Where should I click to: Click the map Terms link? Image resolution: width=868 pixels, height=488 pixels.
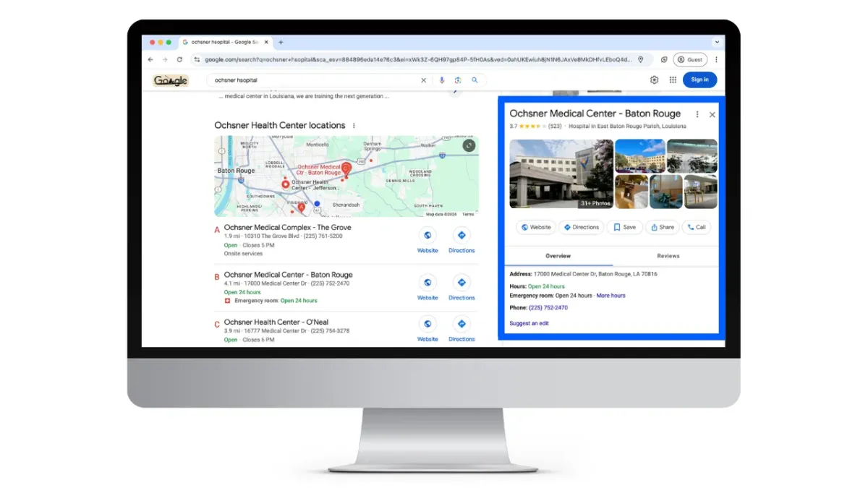tap(468, 214)
